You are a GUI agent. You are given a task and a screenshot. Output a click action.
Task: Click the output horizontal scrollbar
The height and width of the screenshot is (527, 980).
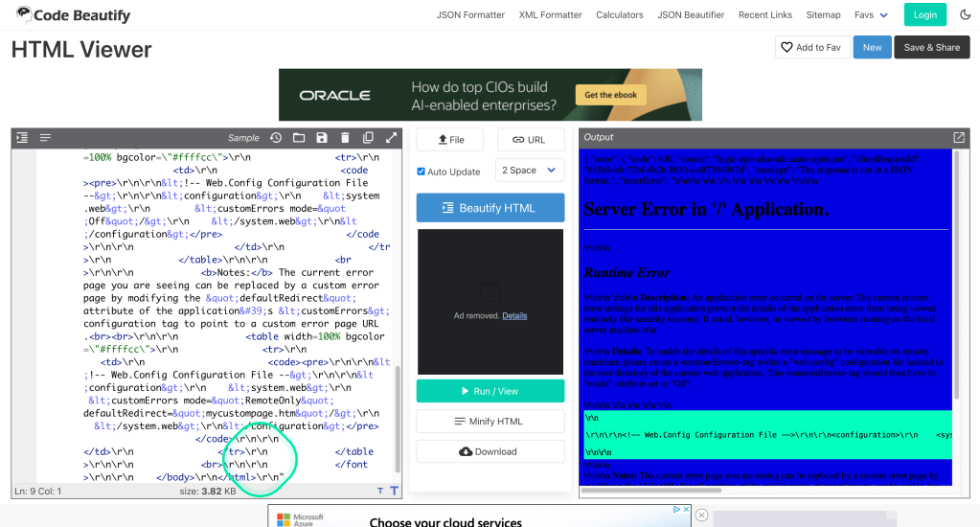pos(651,491)
